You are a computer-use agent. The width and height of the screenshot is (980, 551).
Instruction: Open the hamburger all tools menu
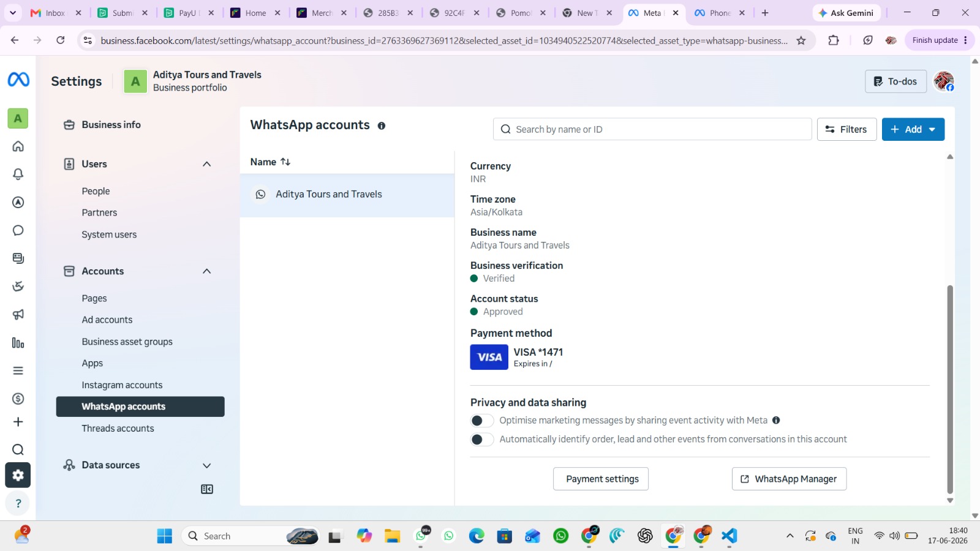coord(18,370)
